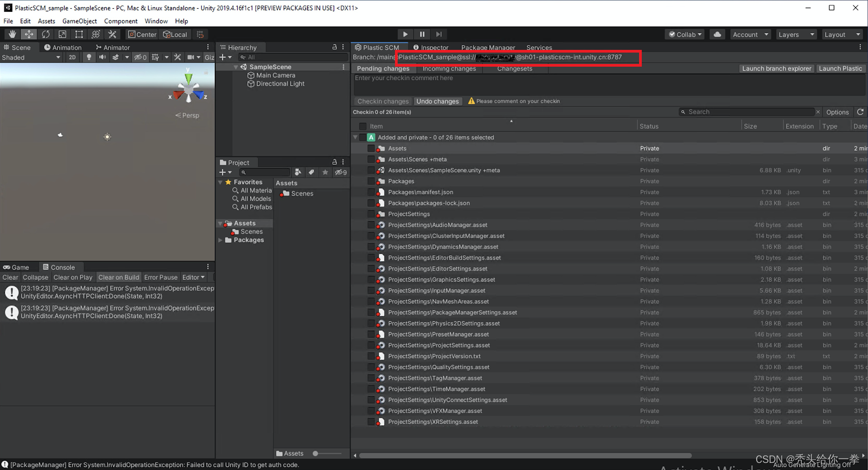Toggle Clear on Play in Console

tap(73, 277)
